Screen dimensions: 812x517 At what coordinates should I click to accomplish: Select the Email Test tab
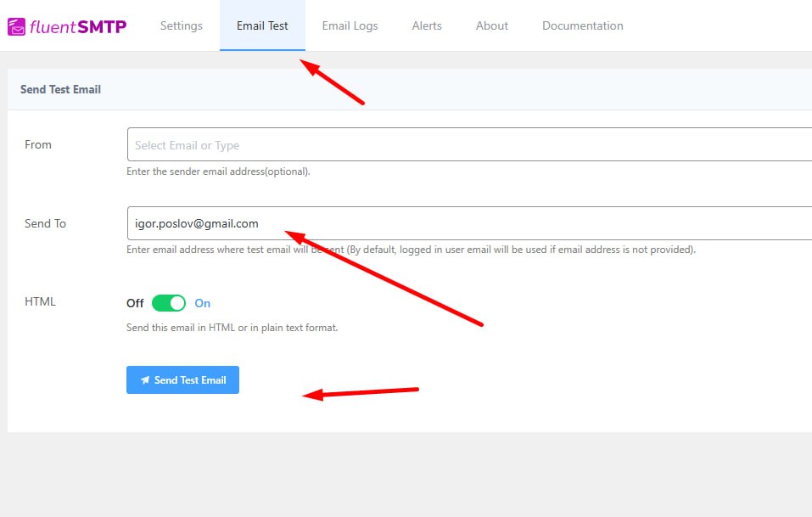[262, 25]
